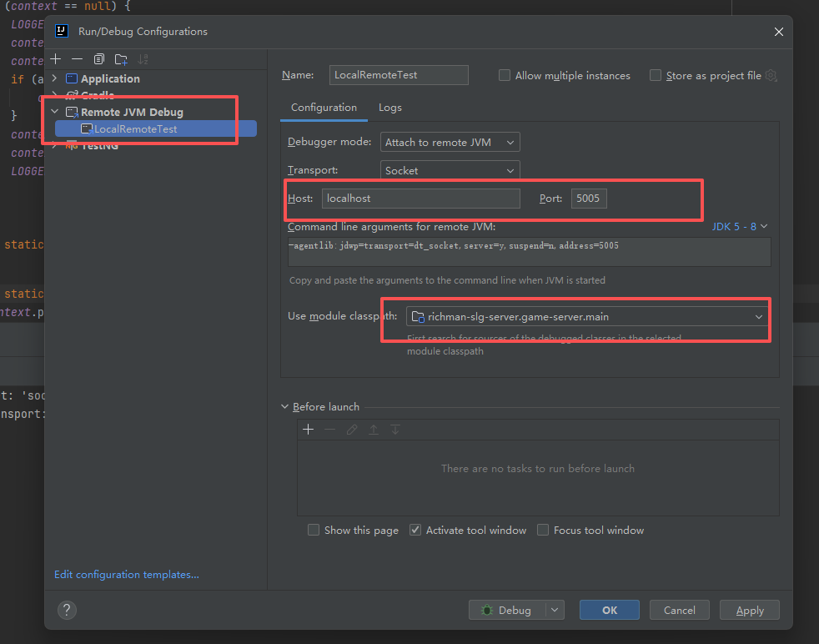Image resolution: width=819 pixels, height=644 pixels.
Task: Enable Focus tool window checkbox
Action: (543, 531)
